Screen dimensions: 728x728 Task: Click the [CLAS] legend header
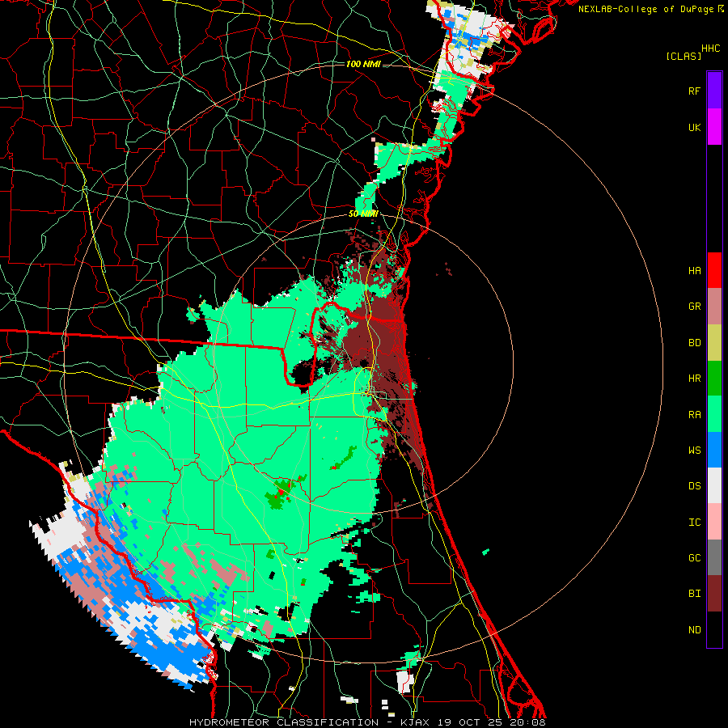click(684, 56)
